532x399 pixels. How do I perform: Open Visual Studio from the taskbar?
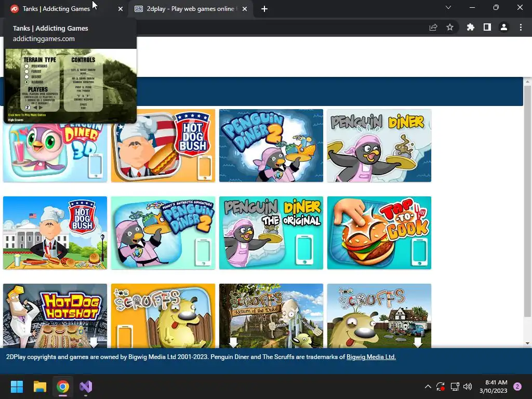coord(86,387)
